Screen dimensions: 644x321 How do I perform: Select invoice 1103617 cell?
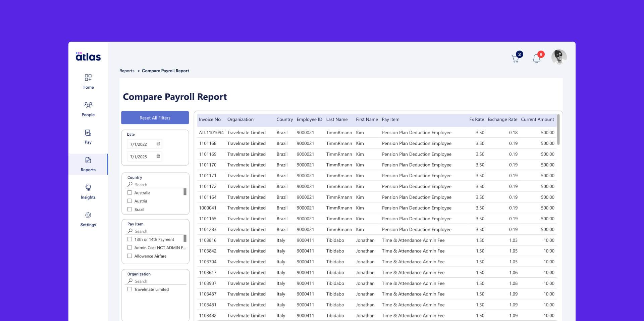click(x=208, y=273)
